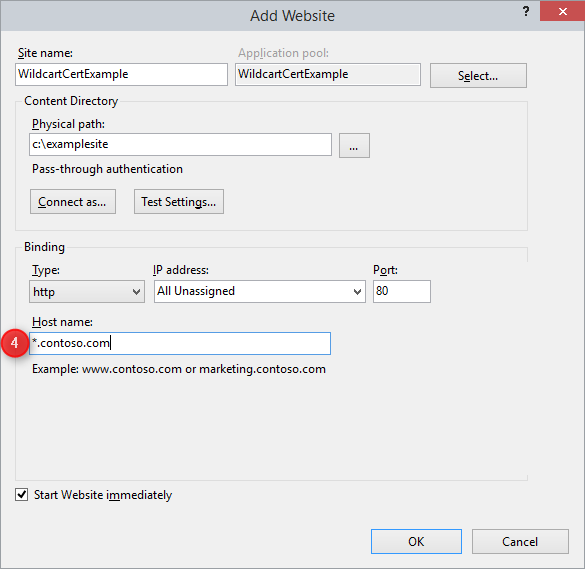This screenshot has height=569, width=585.
Task: Browse for physical path with ellipsis button
Action: click(354, 146)
